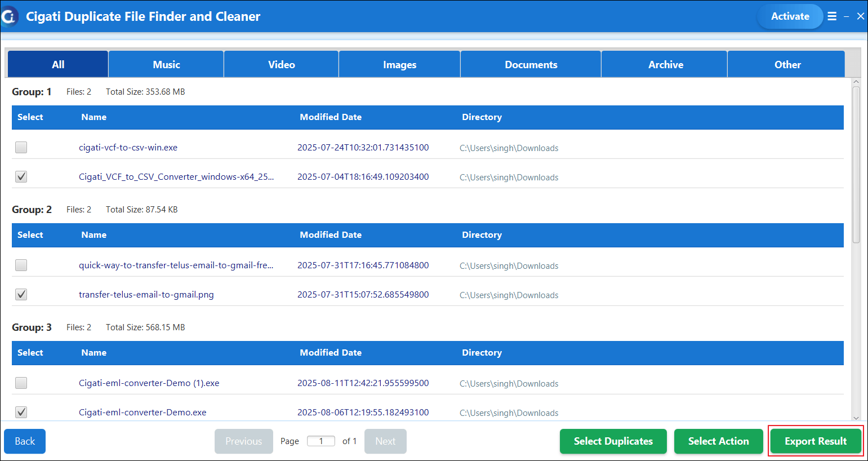This screenshot has width=868, height=461.
Task: Click file name transfer-telus-email-to-gmail.png
Action: click(x=146, y=294)
